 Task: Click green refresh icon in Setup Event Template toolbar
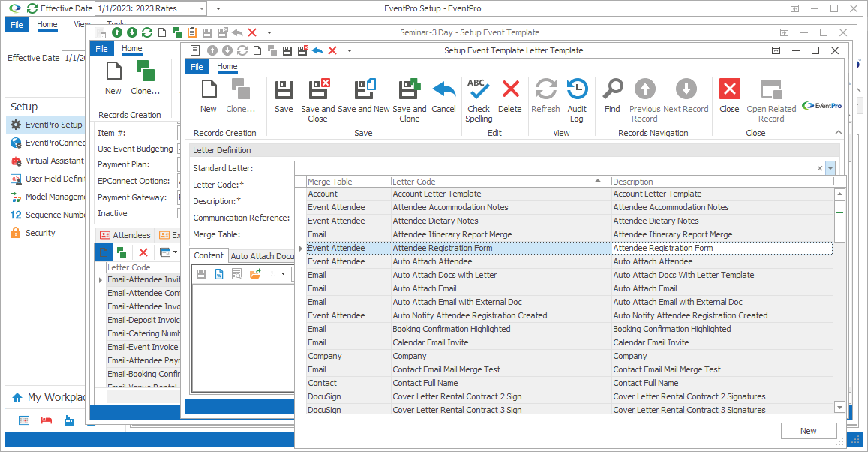pyautogui.click(x=147, y=32)
